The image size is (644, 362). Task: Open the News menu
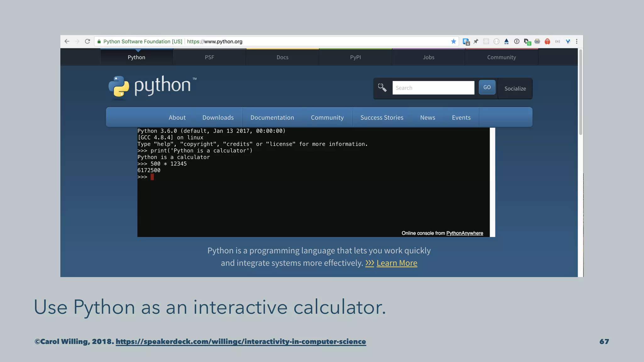pos(428,118)
